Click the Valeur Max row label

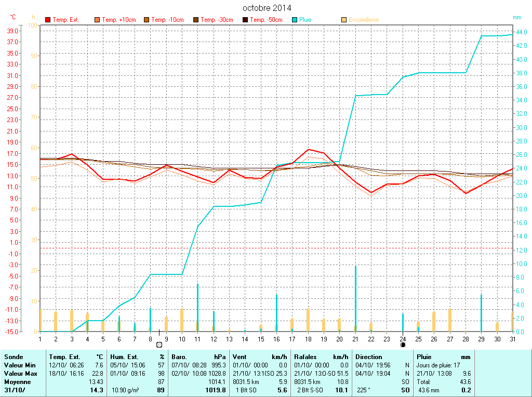click(20, 374)
